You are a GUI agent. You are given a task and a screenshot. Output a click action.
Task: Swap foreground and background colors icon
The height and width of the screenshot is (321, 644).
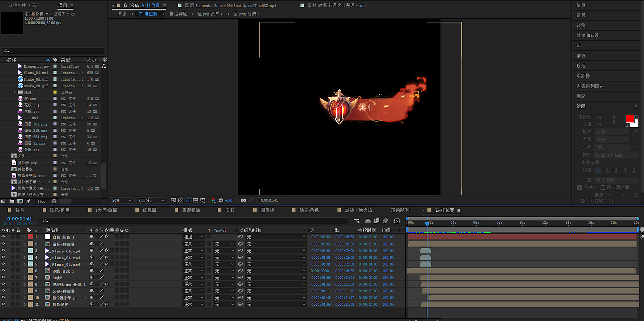point(637,117)
